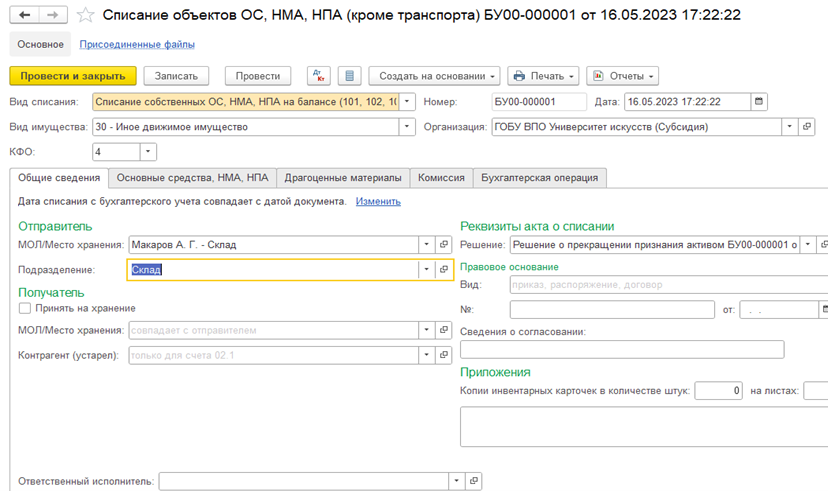Click the Реквизиты акта о списании heading
This screenshot has height=491, width=828.
click(537, 226)
